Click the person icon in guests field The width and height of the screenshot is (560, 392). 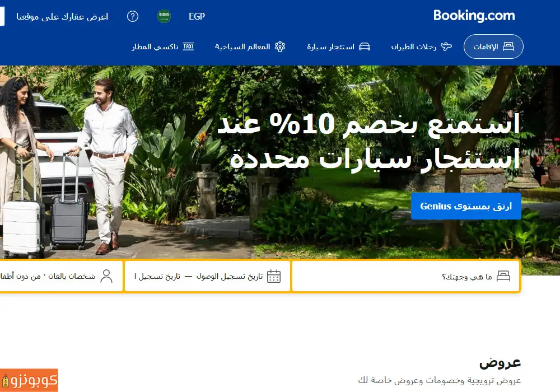pos(106,276)
